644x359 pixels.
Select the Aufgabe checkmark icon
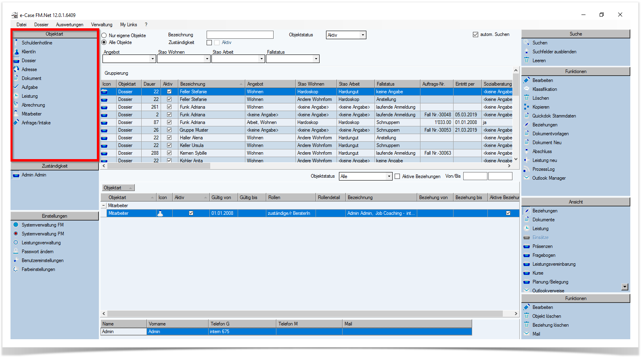click(16, 87)
